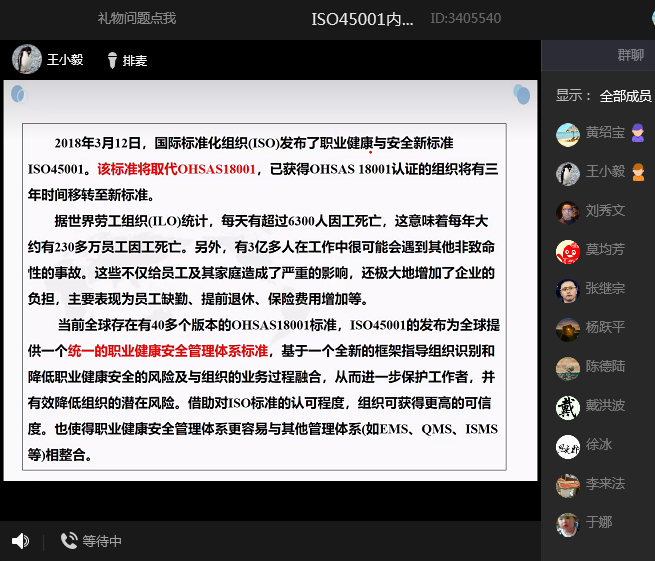Viewport: 655px width, 561px height.
Task: Click the phone call waiting icon
Action: (69, 541)
